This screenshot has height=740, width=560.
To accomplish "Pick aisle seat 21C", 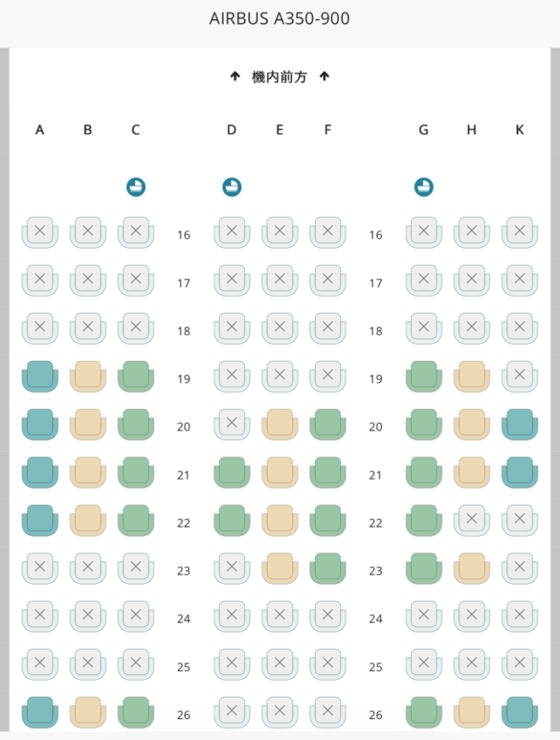I will point(136,473).
